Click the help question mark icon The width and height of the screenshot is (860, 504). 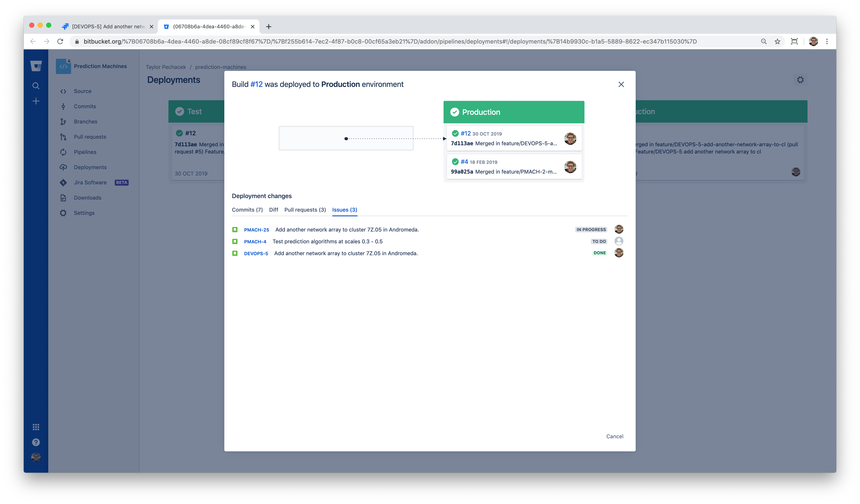pos(36,442)
